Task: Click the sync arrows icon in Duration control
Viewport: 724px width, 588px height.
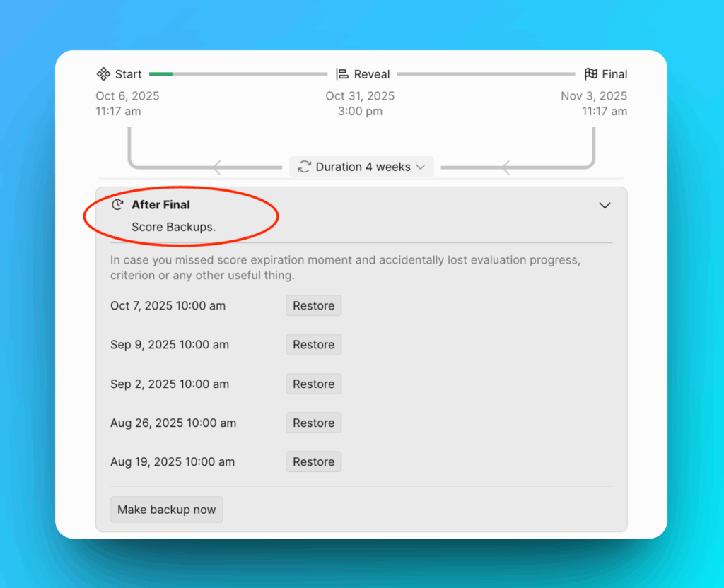Action: pyautogui.click(x=304, y=167)
